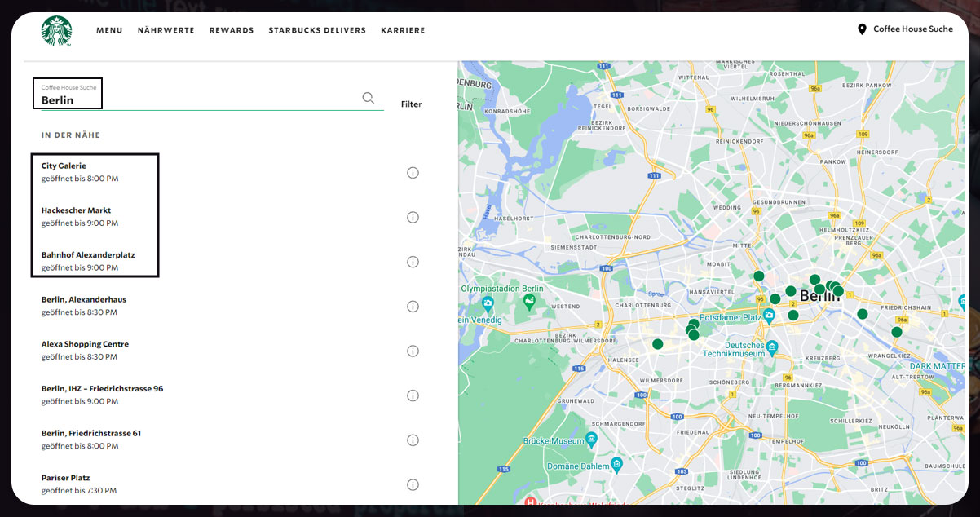Click the Berlin search input field
Screen dimensions: 980x517
tap(196, 100)
